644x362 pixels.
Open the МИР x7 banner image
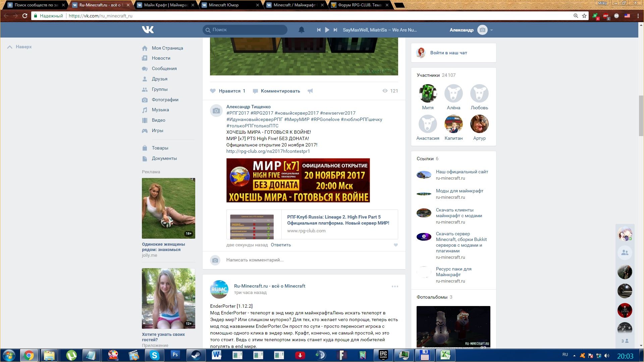point(298,180)
